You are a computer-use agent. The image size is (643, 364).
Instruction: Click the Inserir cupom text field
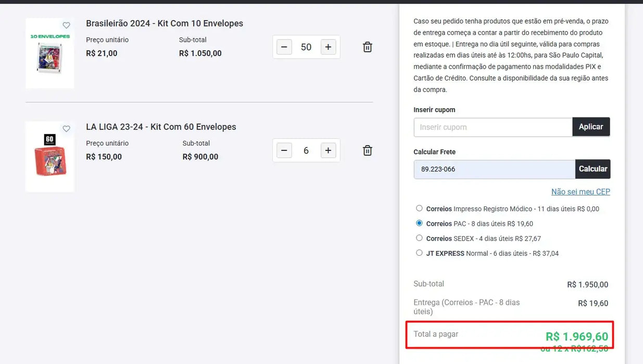tap(492, 126)
